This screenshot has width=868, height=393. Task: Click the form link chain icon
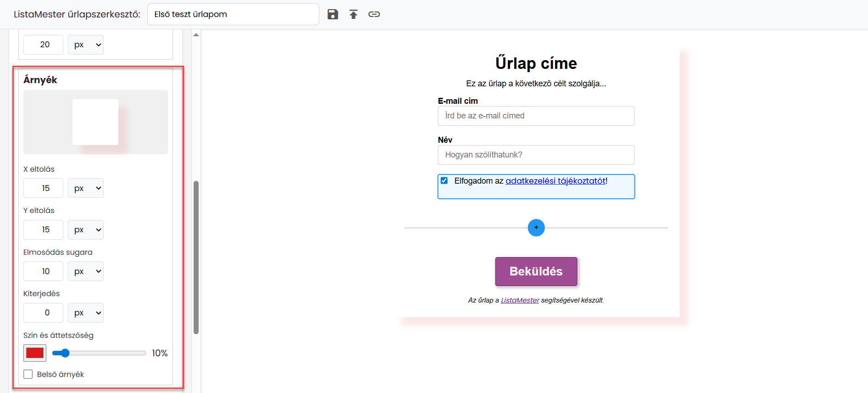(x=374, y=14)
